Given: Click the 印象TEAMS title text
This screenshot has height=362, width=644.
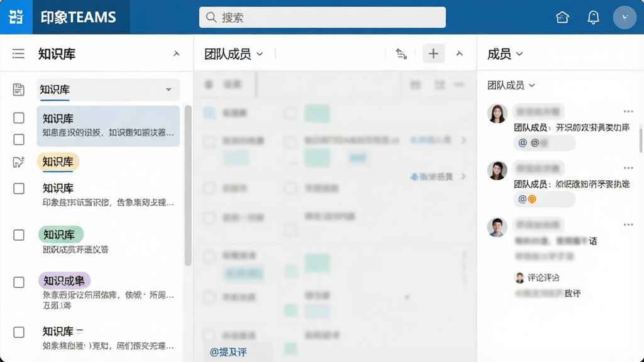Looking at the screenshot, I should (78, 17).
